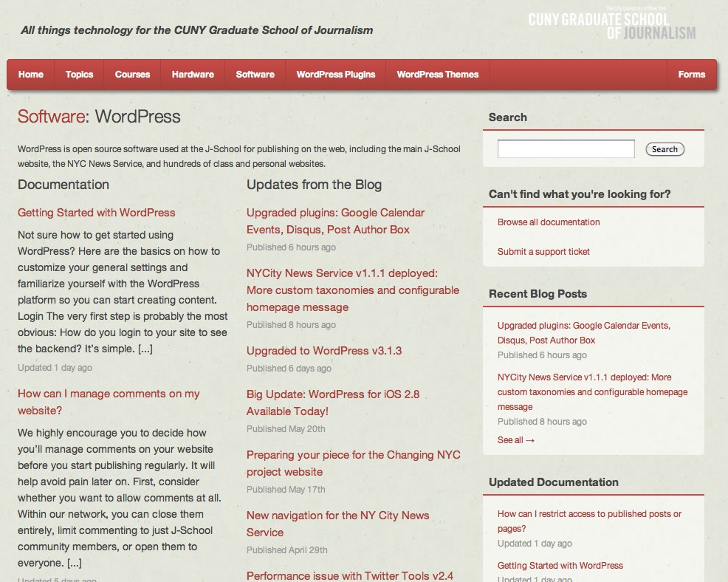Open NYCity News Service link in Recent Blog Posts sidebar
The height and width of the screenshot is (582, 728).
(x=592, y=391)
